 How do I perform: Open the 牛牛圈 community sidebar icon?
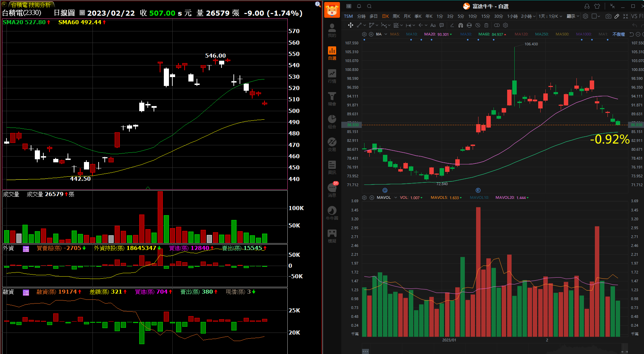332,213
